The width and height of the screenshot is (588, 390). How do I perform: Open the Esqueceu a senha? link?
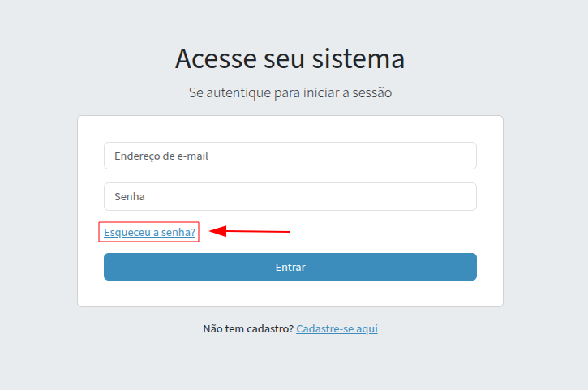click(149, 233)
